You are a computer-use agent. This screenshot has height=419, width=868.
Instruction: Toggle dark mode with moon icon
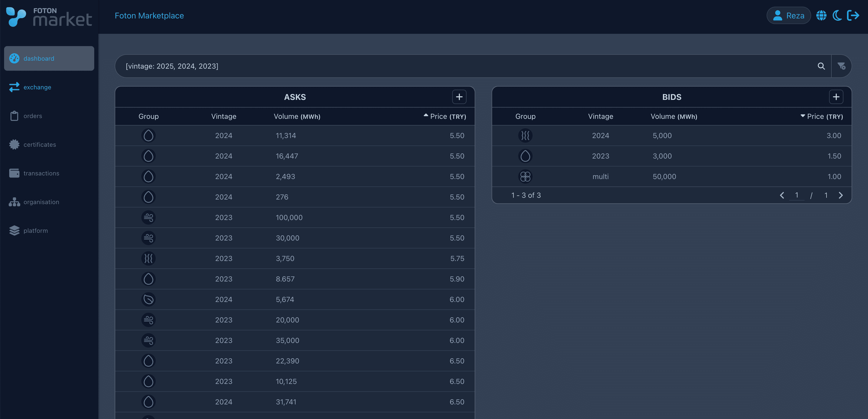coord(837,16)
